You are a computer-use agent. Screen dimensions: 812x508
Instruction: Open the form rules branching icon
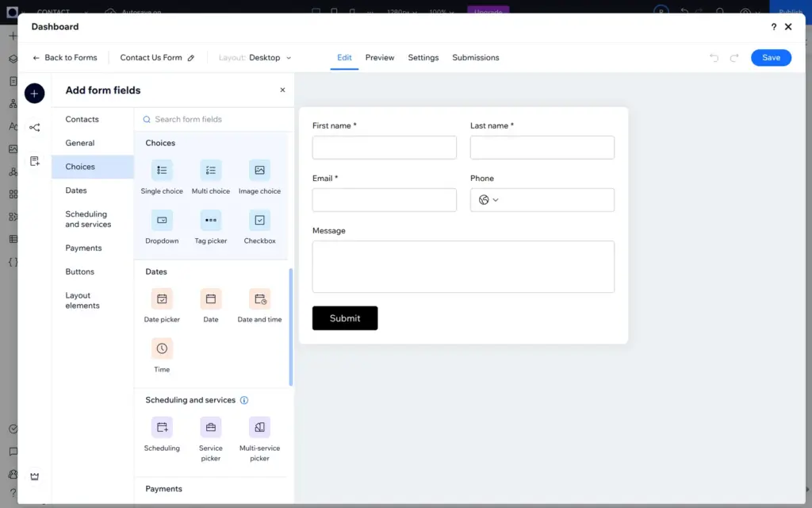(34, 128)
